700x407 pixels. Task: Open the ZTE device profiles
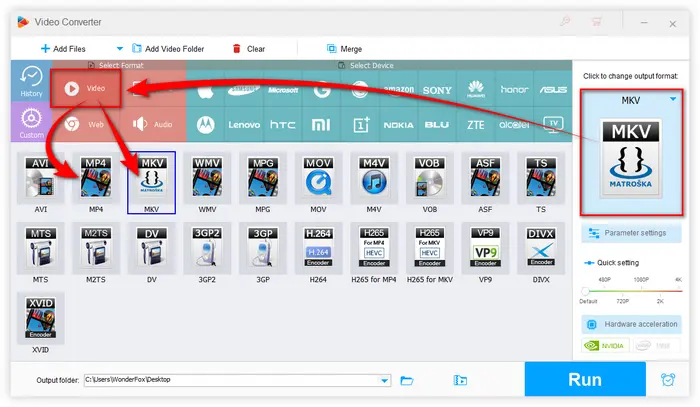(476, 125)
